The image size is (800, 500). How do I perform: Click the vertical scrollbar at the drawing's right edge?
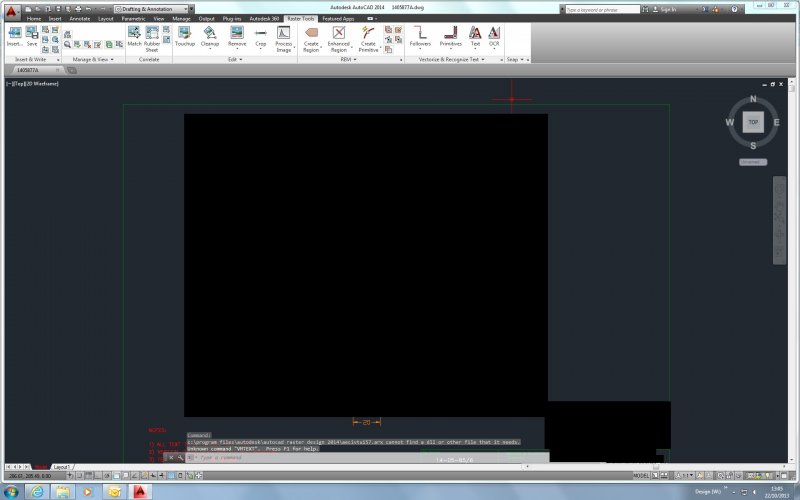click(x=791, y=270)
